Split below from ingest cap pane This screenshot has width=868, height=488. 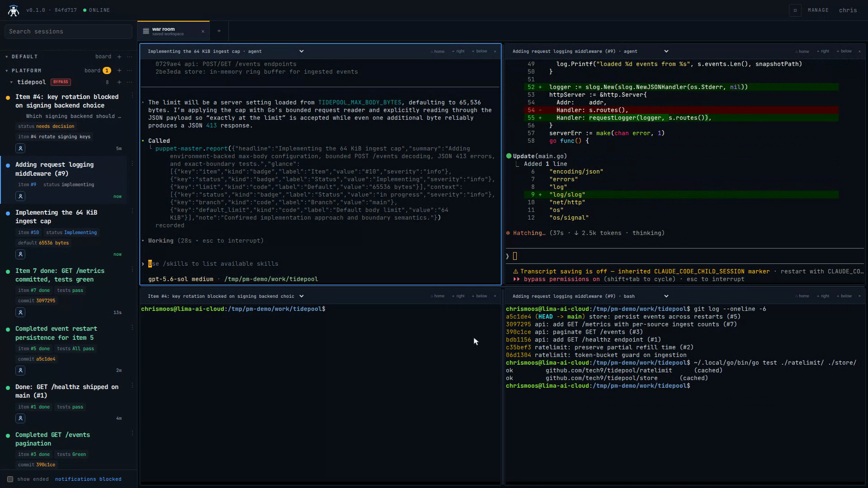pos(480,52)
